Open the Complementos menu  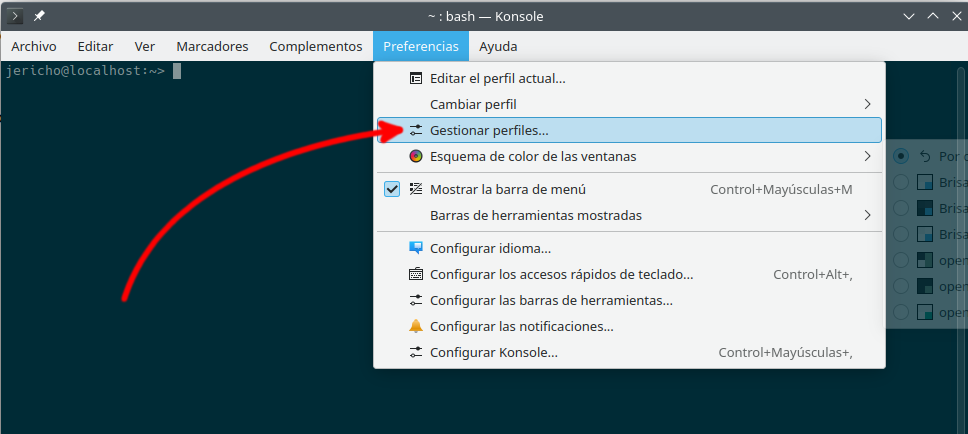[315, 46]
